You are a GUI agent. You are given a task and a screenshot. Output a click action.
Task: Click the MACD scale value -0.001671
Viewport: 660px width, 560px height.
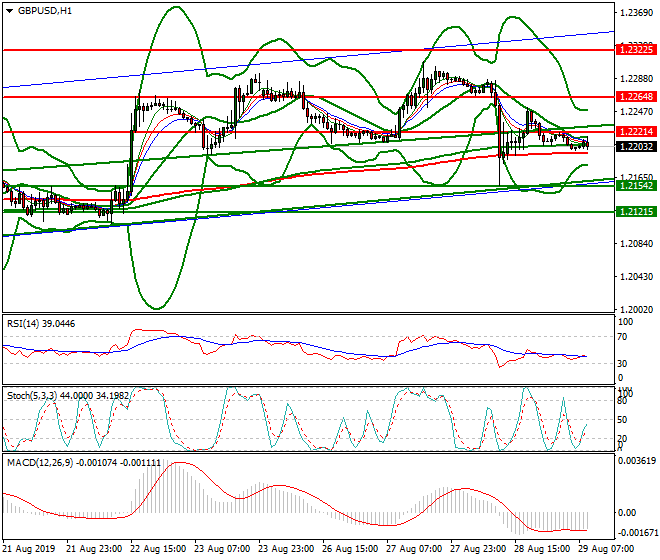tap(636, 533)
